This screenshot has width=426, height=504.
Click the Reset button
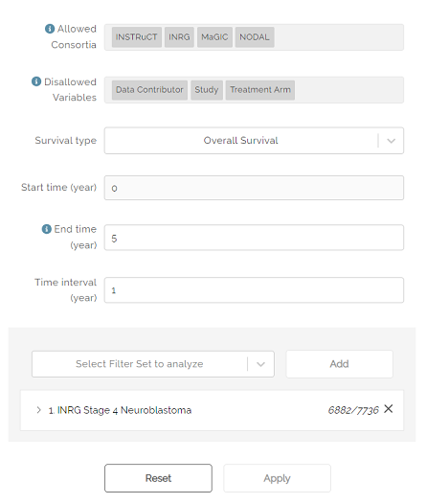pos(158,478)
